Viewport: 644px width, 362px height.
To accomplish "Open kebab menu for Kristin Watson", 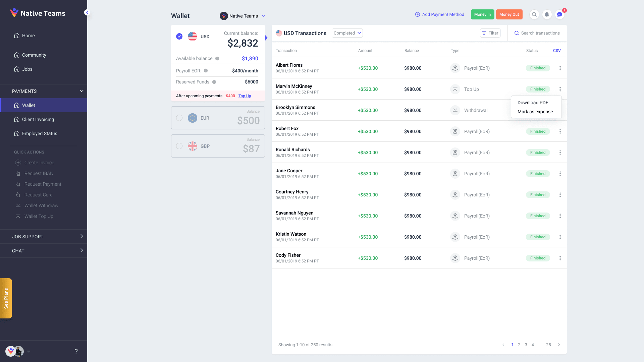I will click(x=560, y=237).
